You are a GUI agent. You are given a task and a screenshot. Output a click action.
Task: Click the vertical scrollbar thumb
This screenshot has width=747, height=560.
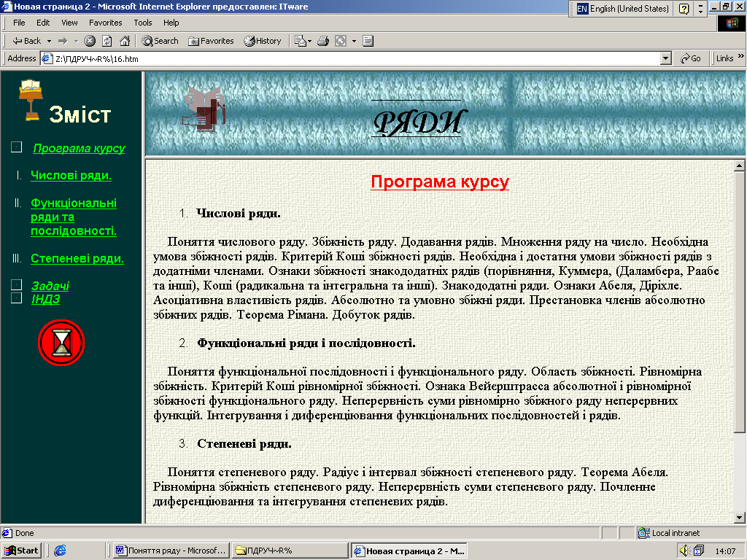[739, 302]
